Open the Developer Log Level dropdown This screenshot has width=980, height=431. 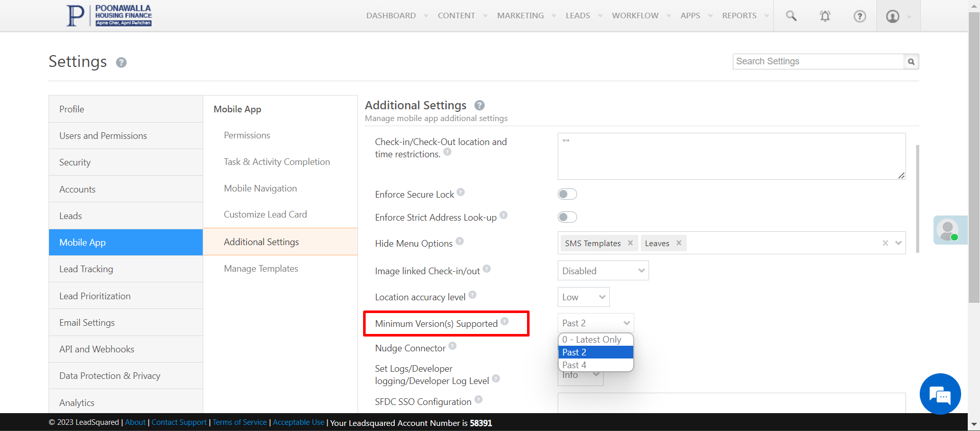point(581,378)
